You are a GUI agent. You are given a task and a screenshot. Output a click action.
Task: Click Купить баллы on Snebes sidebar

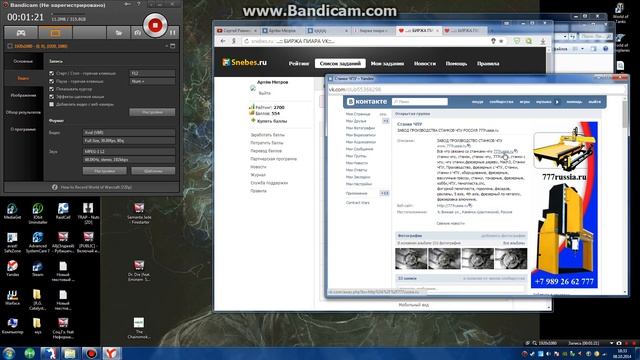click(x=272, y=121)
